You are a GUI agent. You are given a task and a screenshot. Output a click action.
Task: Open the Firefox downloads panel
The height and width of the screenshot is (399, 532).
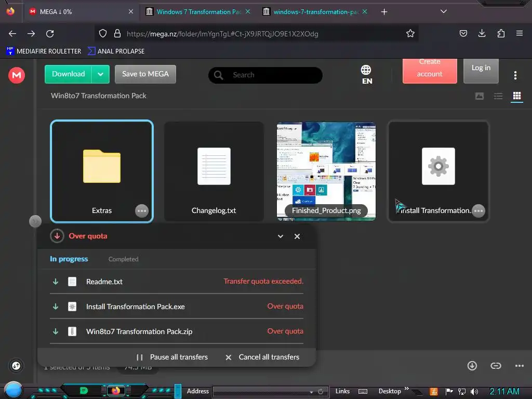pos(482,33)
